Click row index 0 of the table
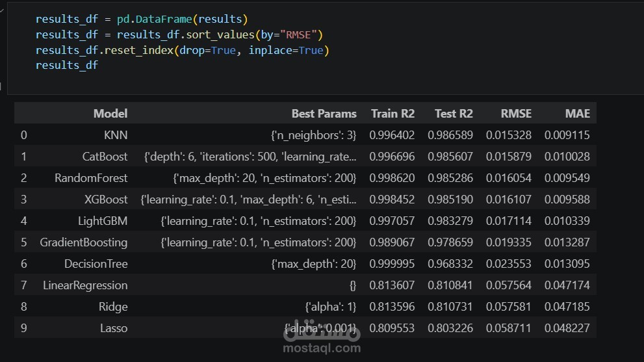The width and height of the screenshot is (644, 362). pyautogui.click(x=24, y=135)
